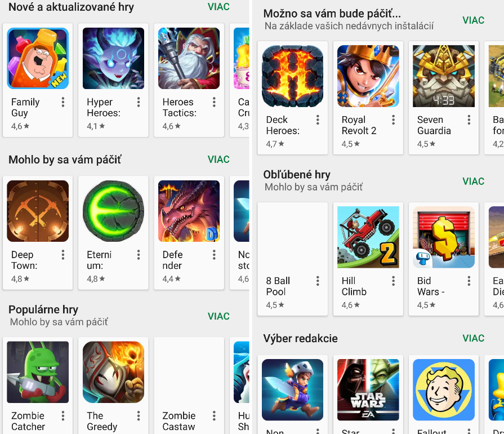Tap the Bid Wars dollar icon
The image size is (504, 434).
(444, 237)
